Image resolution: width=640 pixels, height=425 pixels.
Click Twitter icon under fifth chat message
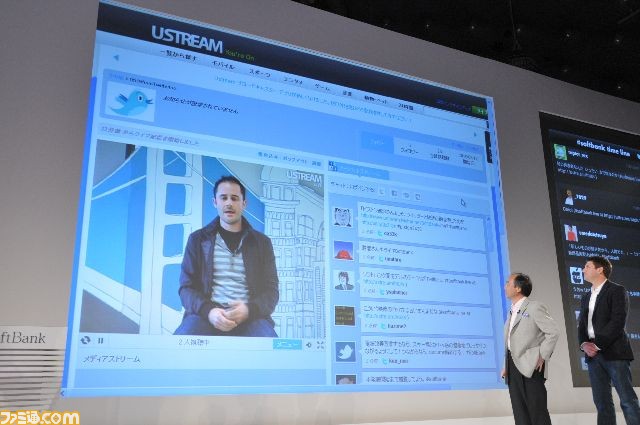coord(384,361)
